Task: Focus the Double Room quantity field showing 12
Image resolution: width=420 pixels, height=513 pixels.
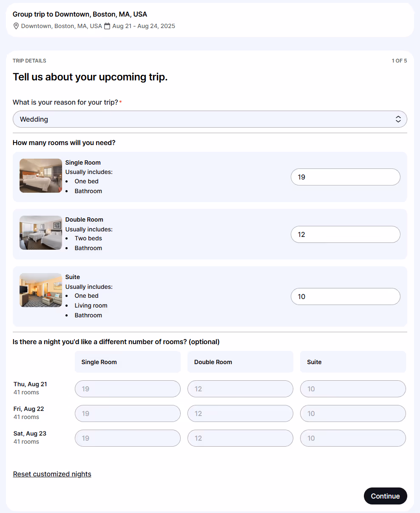Action: coord(346,234)
